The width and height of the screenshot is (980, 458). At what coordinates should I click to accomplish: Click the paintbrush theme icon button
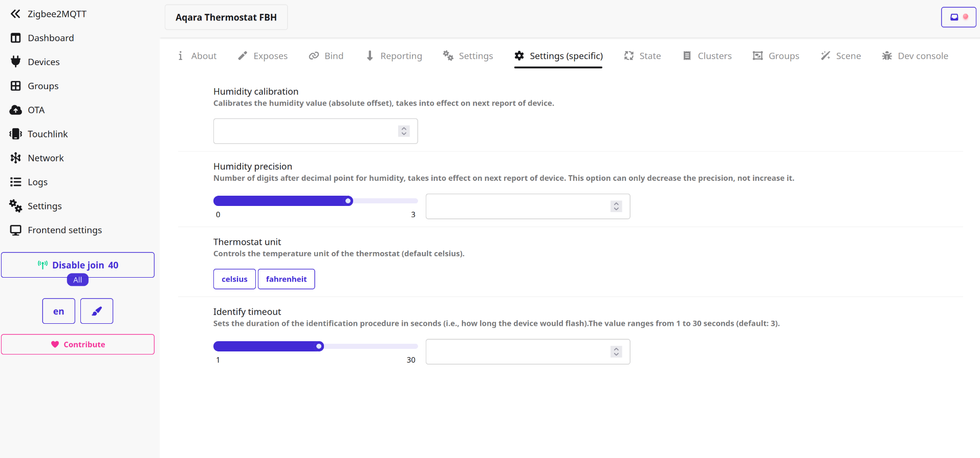pyautogui.click(x=97, y=311)
